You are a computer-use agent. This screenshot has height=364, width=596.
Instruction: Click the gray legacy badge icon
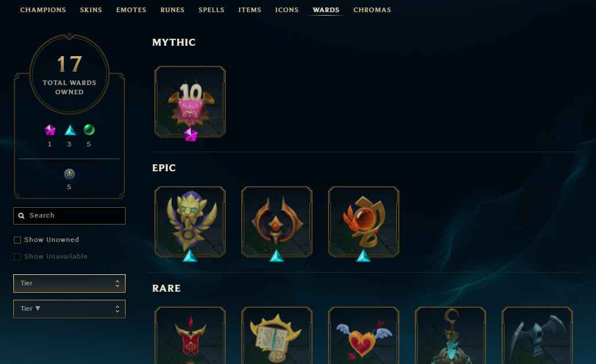click(x=69, y=174)
